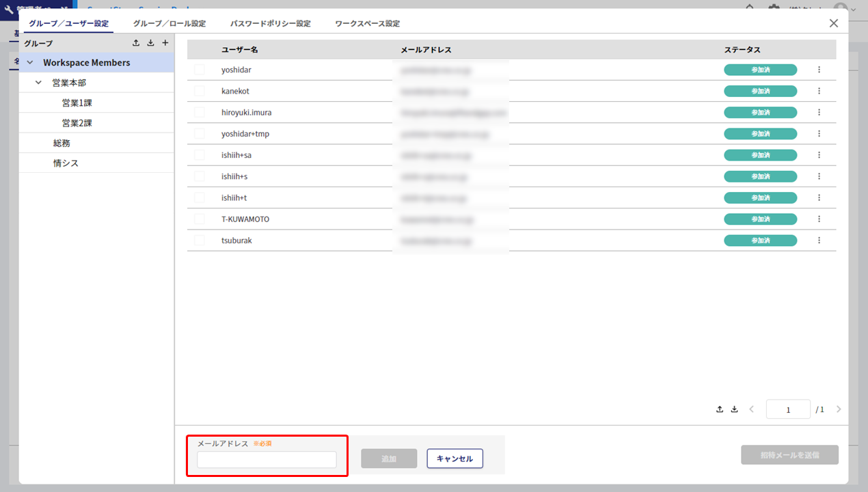
Task: Switch to the グループ／ロール設定 tab
Action: coord(169,23)
